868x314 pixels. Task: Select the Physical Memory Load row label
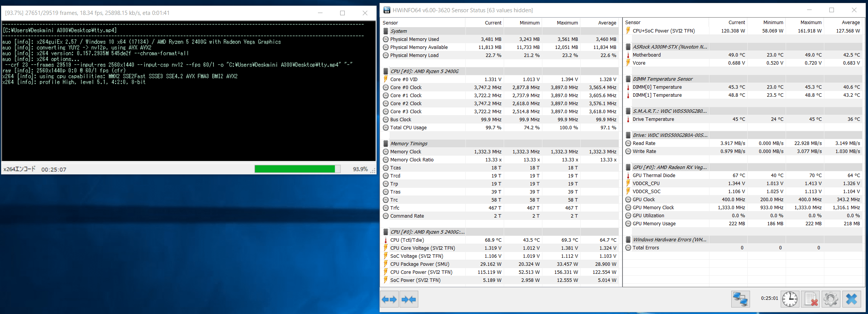tap(414, 55)
